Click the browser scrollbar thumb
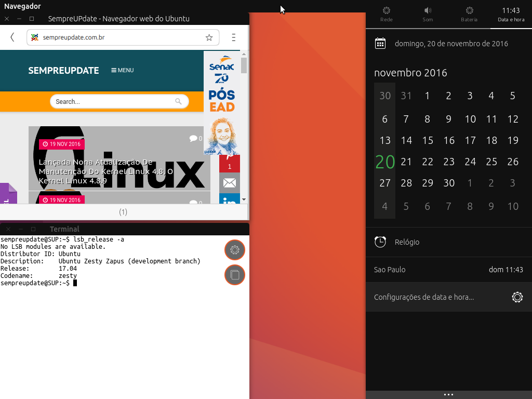532x399 pixels. point(244,65)
